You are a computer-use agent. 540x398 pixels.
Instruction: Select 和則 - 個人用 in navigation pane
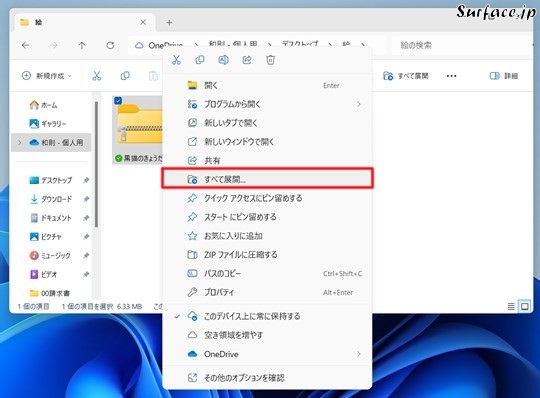pos(51,143)
